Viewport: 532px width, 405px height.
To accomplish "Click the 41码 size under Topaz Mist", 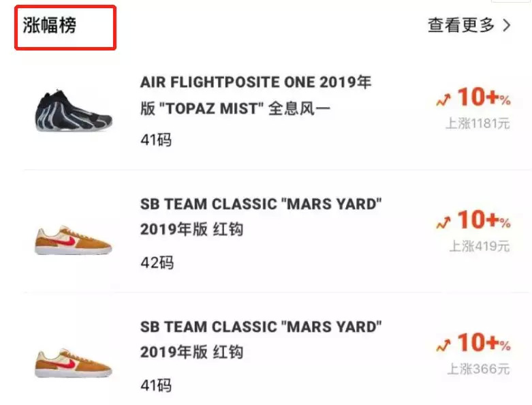I will click(156, 140).
